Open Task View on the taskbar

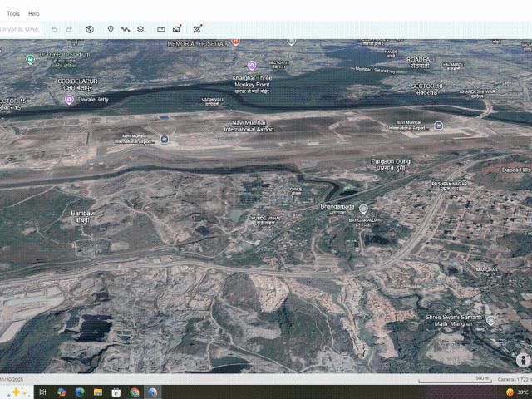coord(42,392)
